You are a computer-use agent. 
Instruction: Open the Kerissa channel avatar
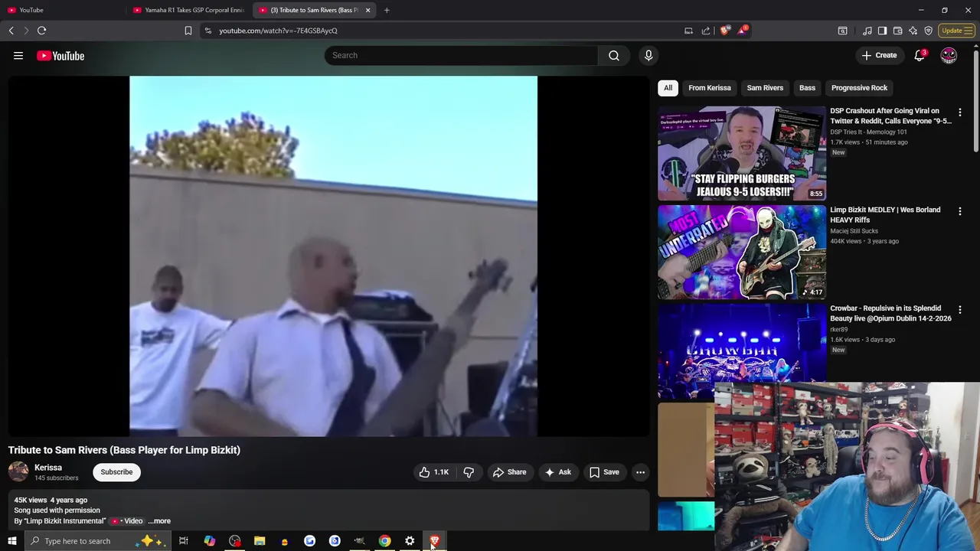[x=18, y=472]
